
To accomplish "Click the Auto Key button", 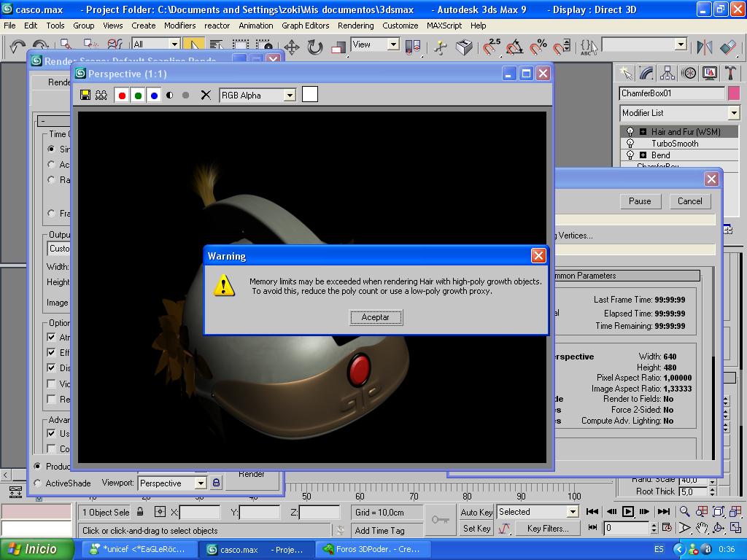I will pyautogui.click(x=476, y=512).
